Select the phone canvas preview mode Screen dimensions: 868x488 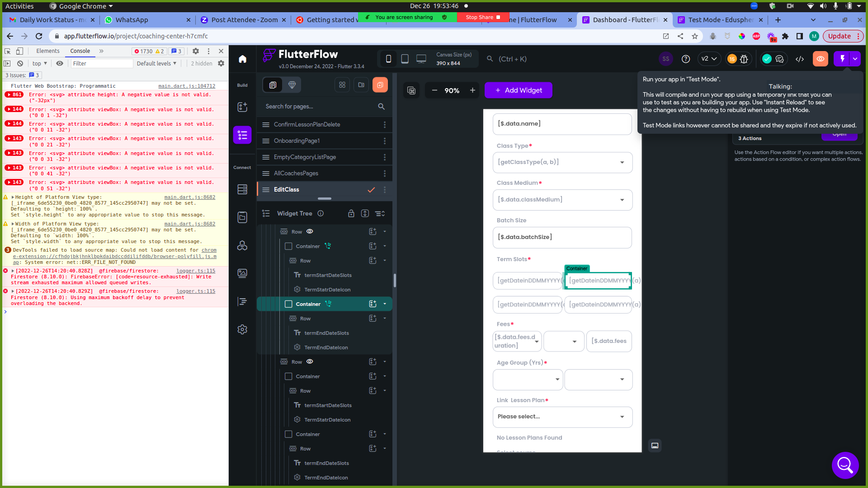[x=389, y=59]
